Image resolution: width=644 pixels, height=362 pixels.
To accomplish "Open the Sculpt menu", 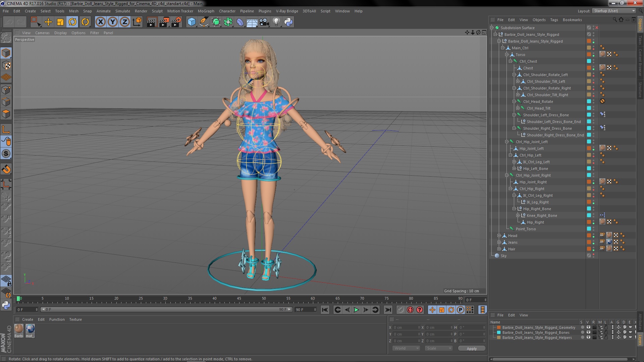I will [x=157, y=11].
